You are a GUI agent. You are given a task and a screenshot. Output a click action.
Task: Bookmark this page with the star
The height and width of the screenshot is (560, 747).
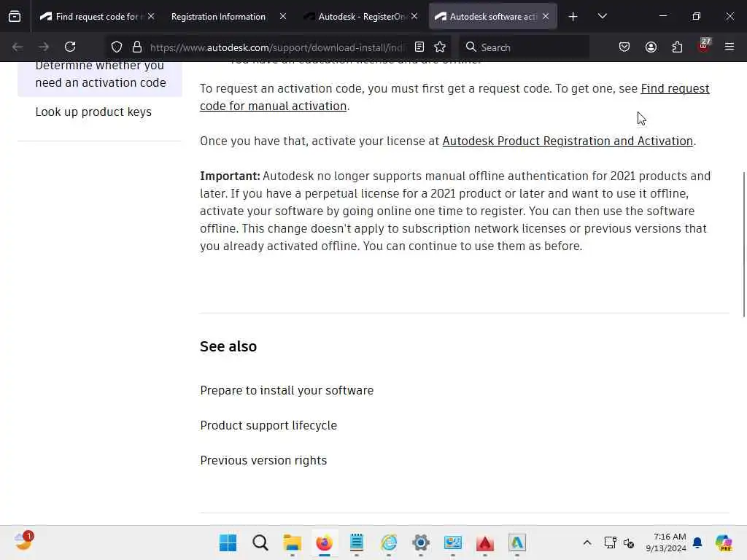[440, 47]
